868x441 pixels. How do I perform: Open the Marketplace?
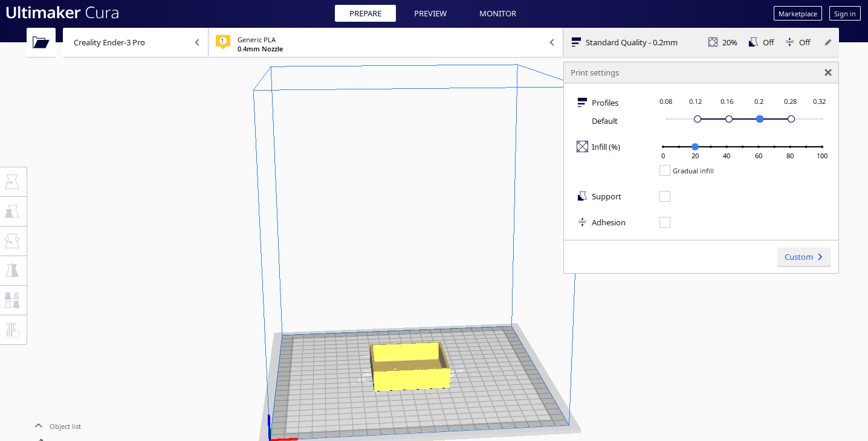click(798, 13)
